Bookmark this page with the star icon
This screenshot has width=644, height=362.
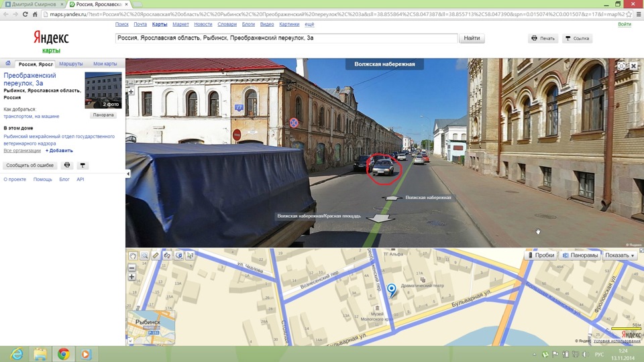tap(629, 14)
